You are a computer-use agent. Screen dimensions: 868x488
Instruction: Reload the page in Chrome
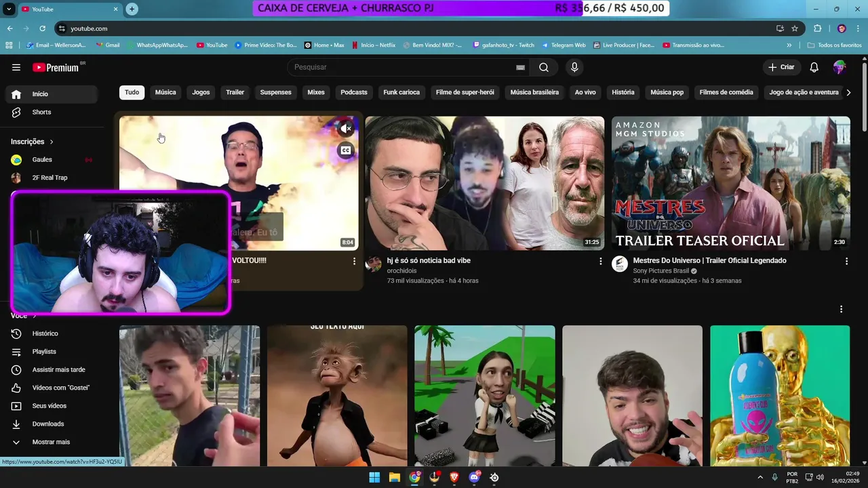pos(42,28)
